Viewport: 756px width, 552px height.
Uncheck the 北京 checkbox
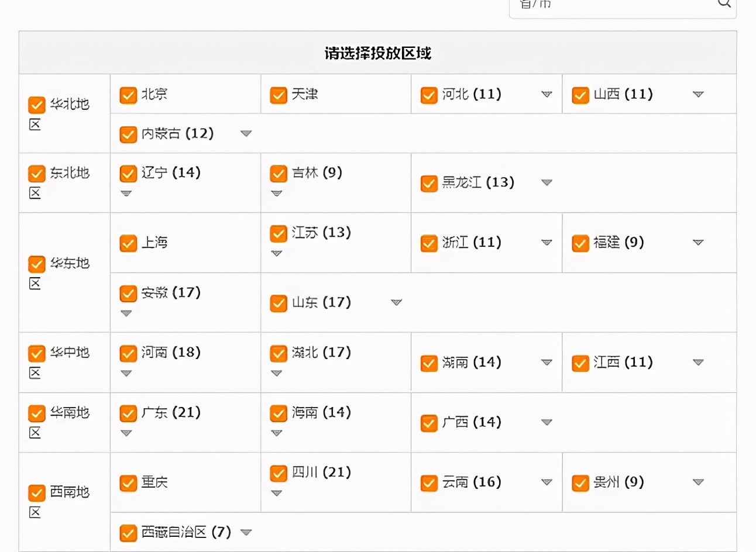[128, 95]
